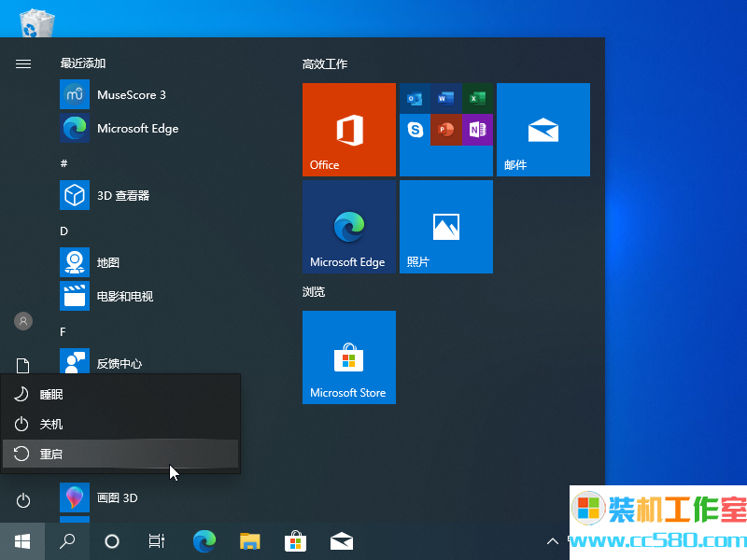Click the F letter group header

coord(63,332)
